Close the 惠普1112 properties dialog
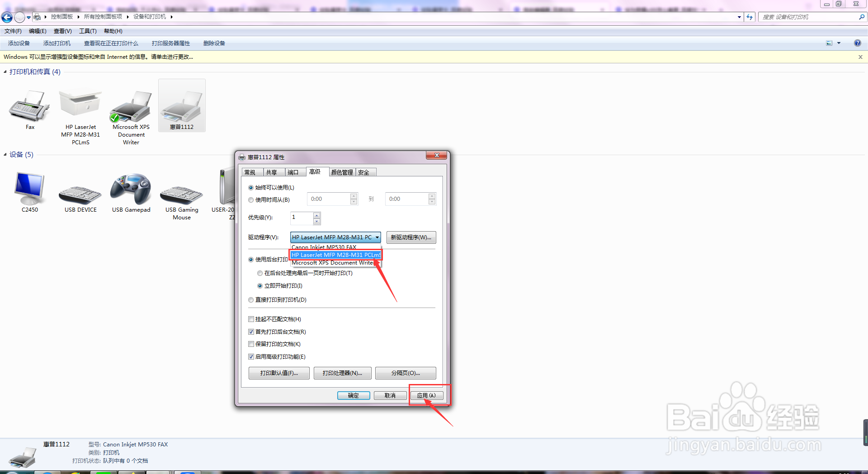 point(436,155)
